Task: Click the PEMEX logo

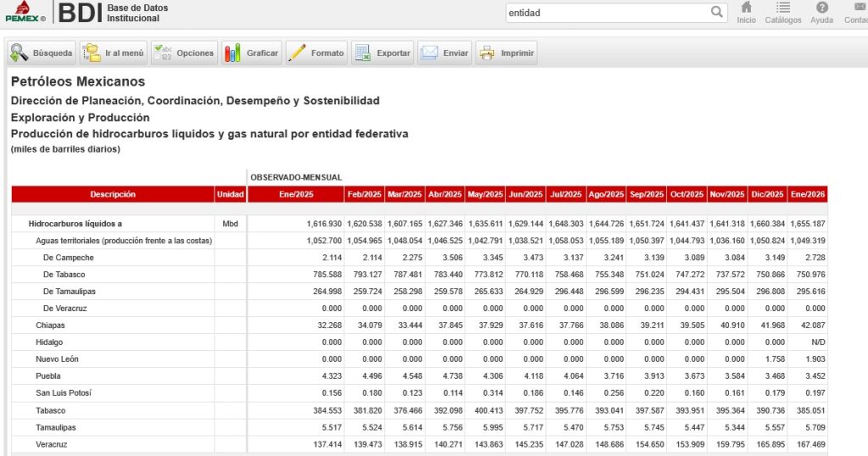Action: pos(25,12)
